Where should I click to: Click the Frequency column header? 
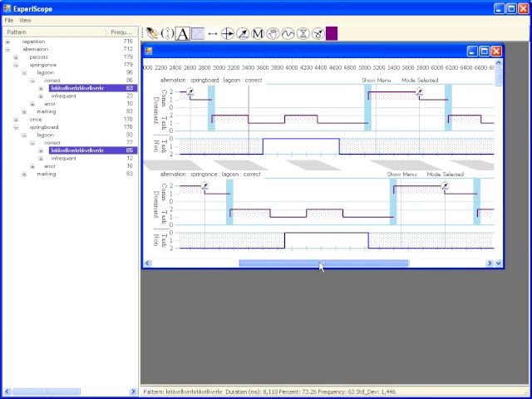coord(121,32)
